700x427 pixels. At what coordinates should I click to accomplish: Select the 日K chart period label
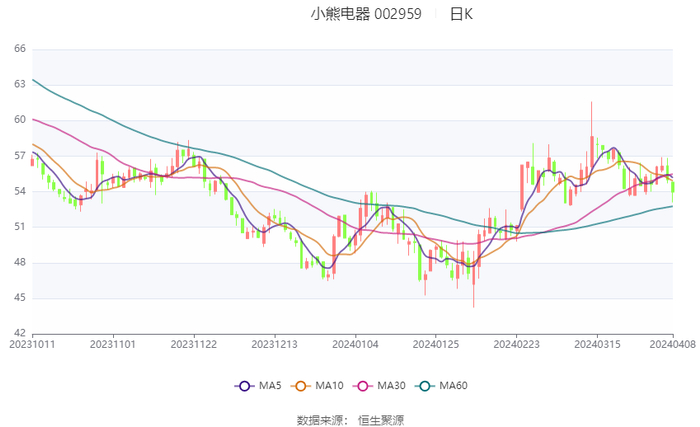[461, 14]
